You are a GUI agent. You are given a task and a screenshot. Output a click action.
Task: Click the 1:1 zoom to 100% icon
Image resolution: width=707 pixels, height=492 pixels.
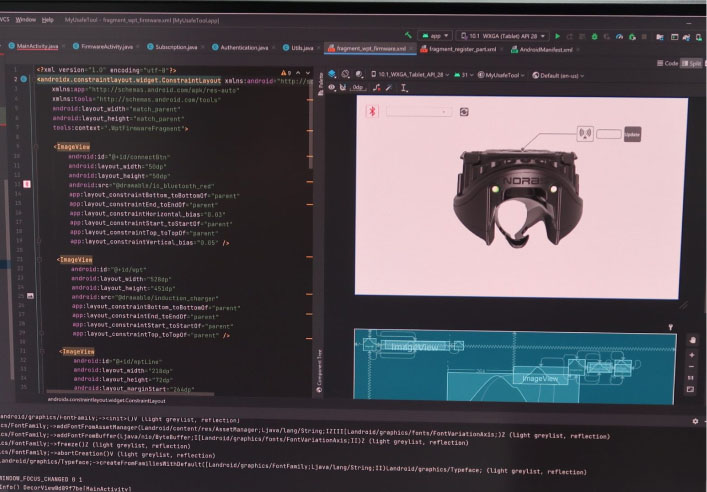coord(691,378)
